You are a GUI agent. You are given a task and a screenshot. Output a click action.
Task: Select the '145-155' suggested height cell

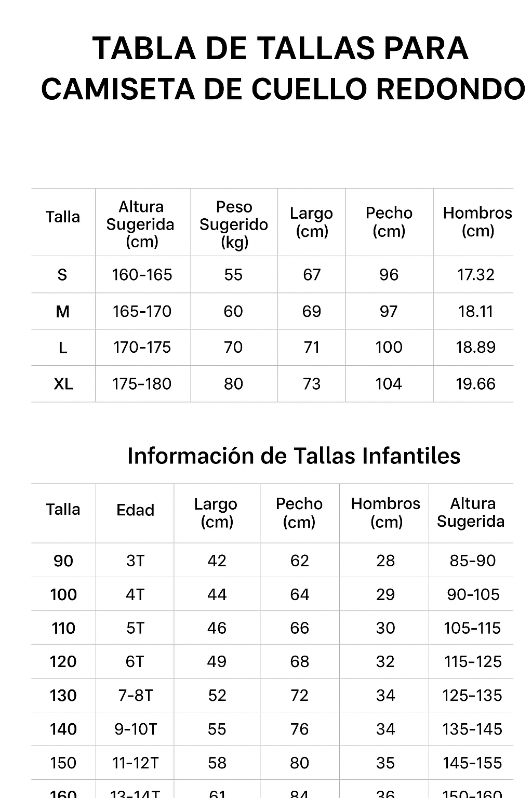click(472, 763)
